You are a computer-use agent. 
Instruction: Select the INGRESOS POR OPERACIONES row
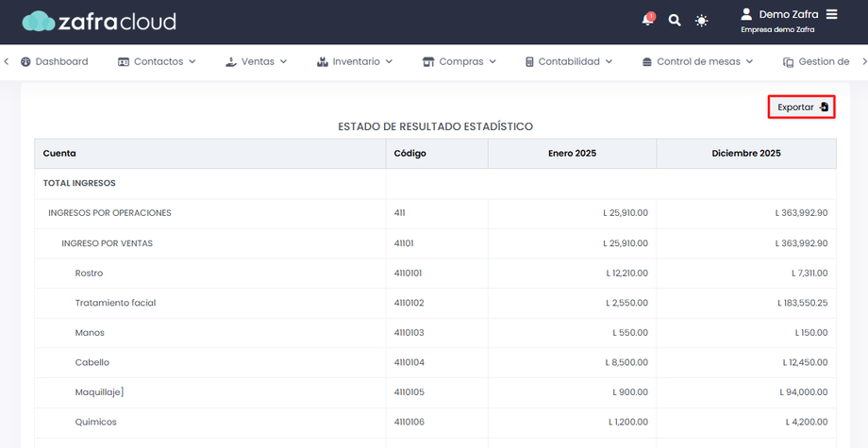[435, 213]
